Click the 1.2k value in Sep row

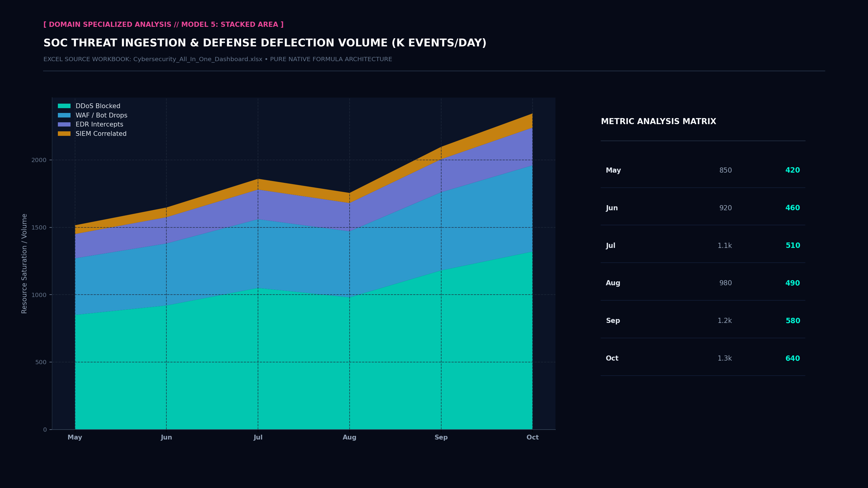point(725,321)
